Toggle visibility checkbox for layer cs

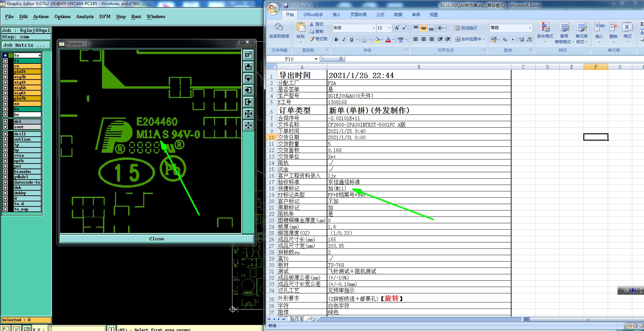click(x=5, y=66)
